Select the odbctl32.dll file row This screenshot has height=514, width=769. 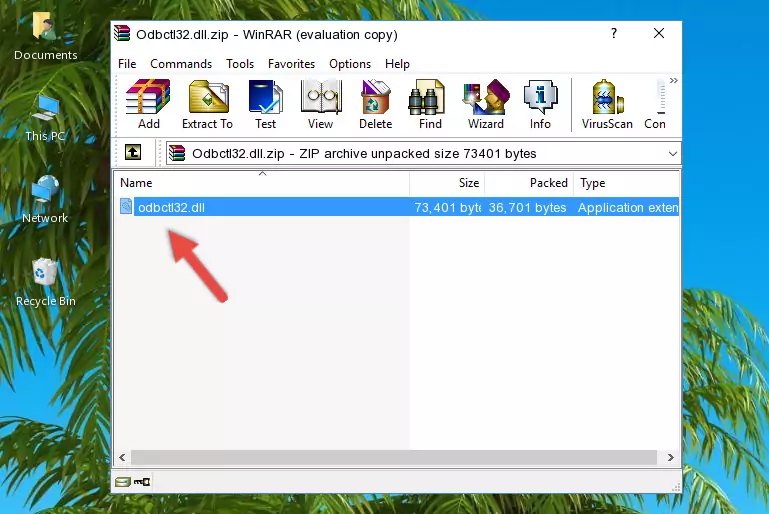(x=397, y=207)
